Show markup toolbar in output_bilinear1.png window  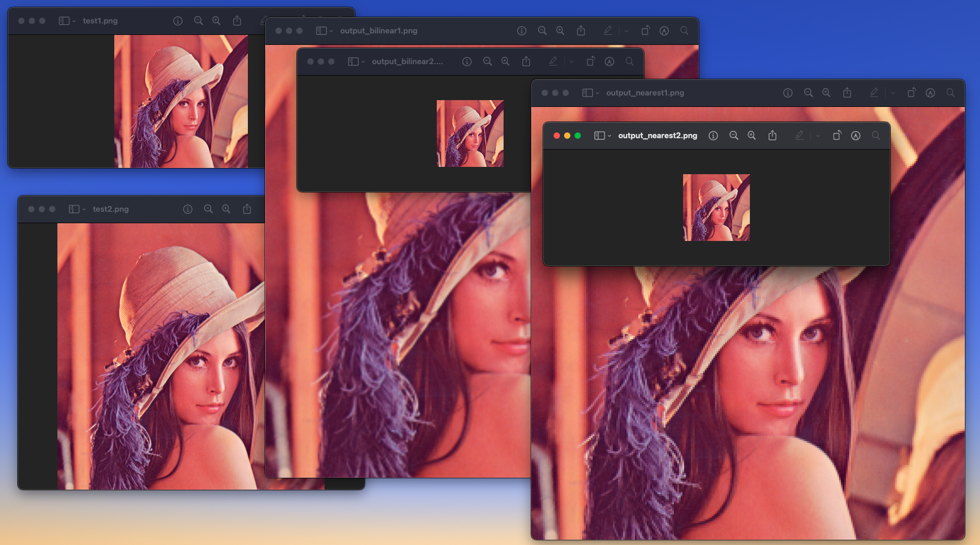664,31
